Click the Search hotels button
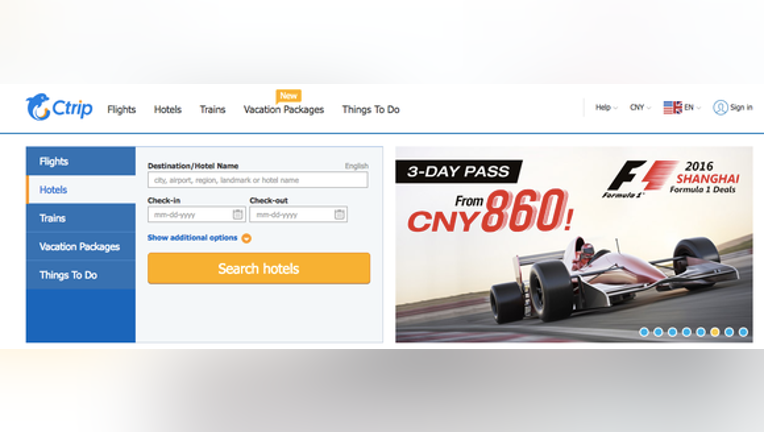Screen dimensions: 764x432 tap(259, 268)
